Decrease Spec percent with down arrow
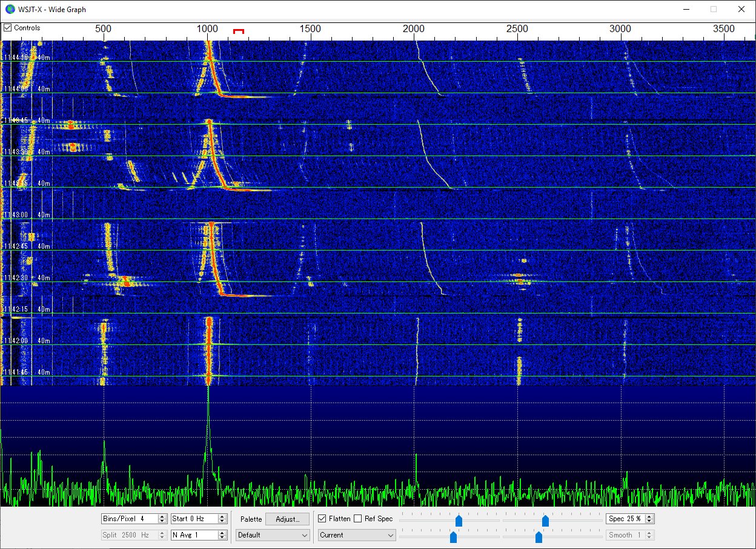 (x=650, y=521)
